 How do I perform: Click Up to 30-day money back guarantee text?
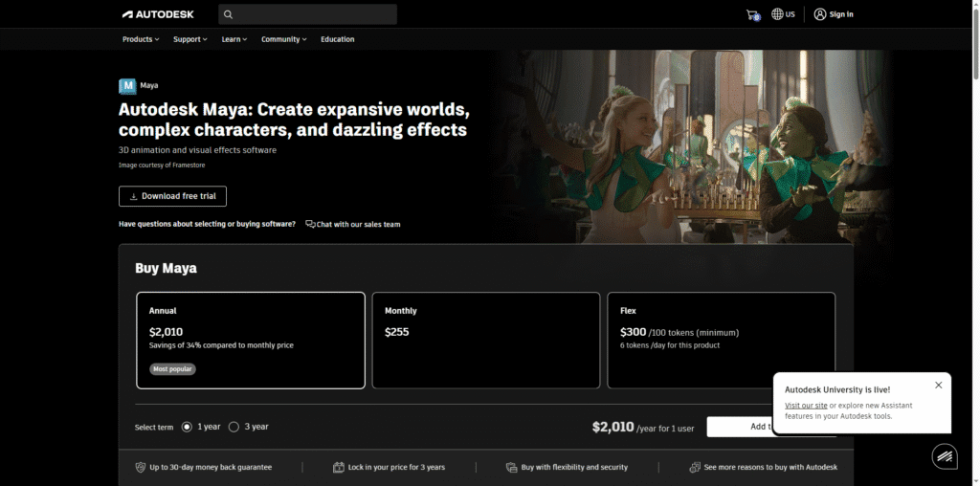point(211,467)
